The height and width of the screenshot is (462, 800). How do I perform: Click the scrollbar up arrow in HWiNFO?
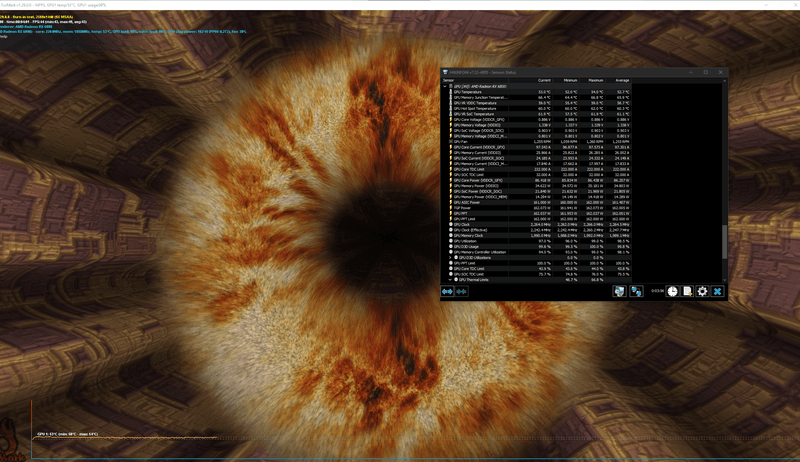click(724, 81)
